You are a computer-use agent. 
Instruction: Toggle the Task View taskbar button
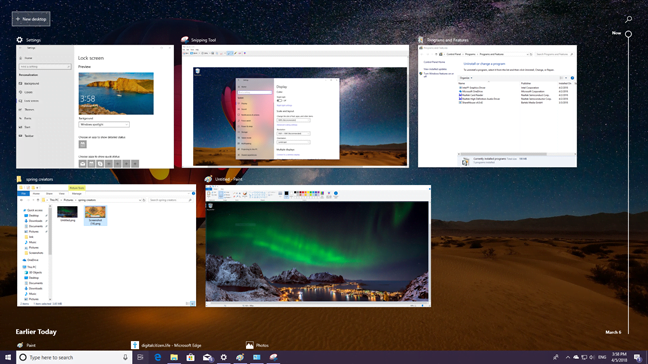(x=141, y=357)
